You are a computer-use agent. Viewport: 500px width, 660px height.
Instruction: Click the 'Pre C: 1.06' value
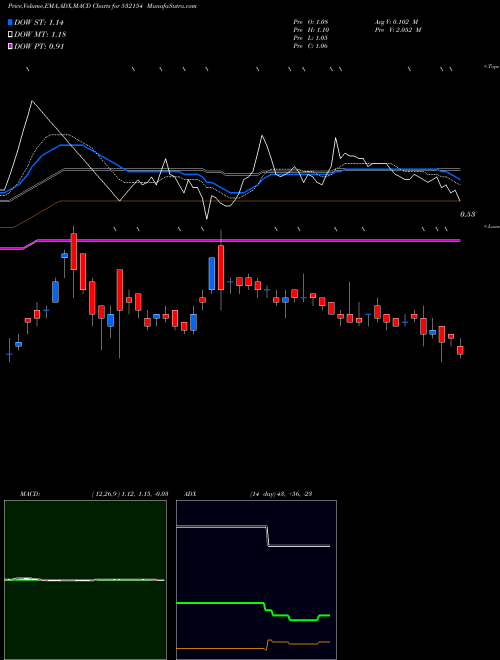pyautogui.click(x=311, y=46)
